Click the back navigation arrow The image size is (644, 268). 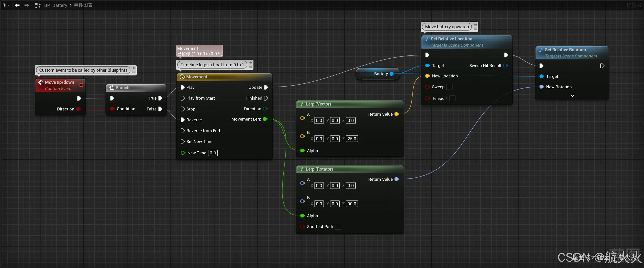pos(17,5)
